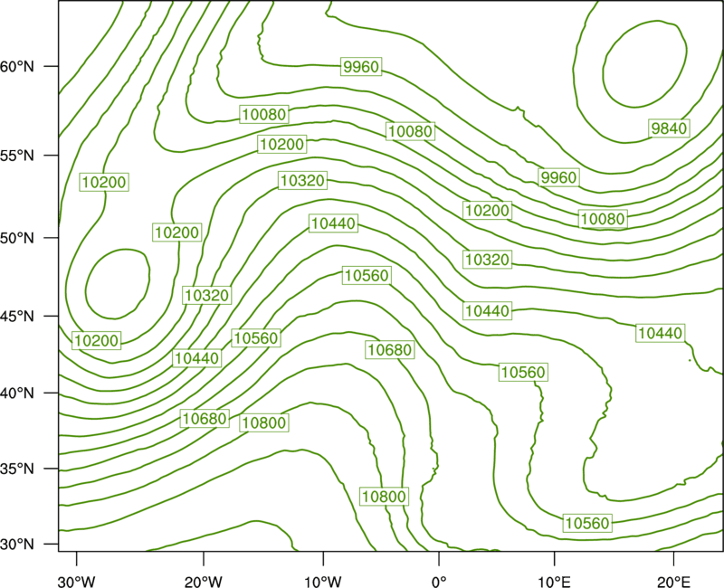Click the 30°W longitude axis label
This screenshot has height=588, width=724.
click(x=76, y=582)
